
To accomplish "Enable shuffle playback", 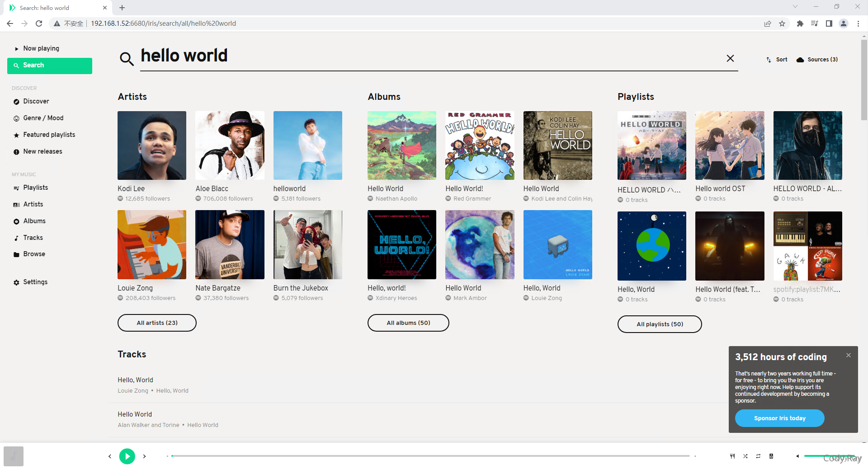I will tap(745, 456).
